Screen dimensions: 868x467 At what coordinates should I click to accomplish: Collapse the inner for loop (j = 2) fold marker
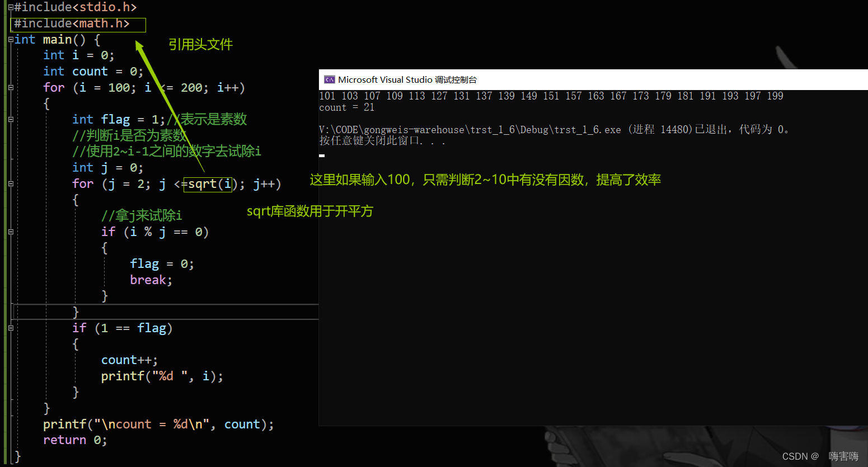point(11,184)
